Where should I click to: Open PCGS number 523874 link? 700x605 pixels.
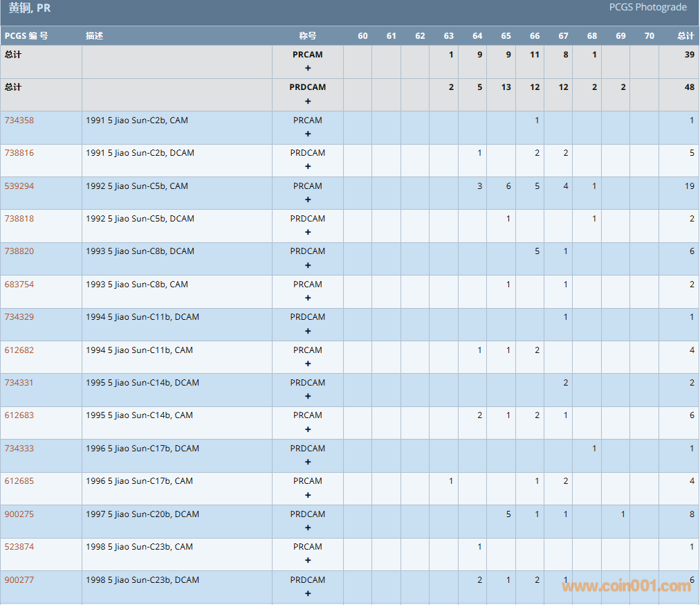point(19,547)
